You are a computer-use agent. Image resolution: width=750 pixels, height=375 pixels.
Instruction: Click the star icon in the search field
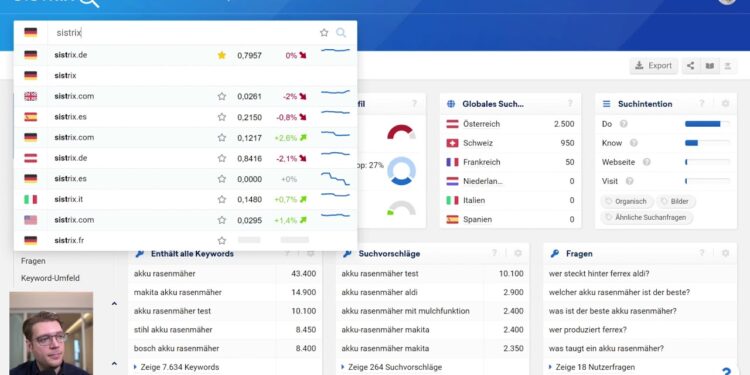(x=324, y=33)
